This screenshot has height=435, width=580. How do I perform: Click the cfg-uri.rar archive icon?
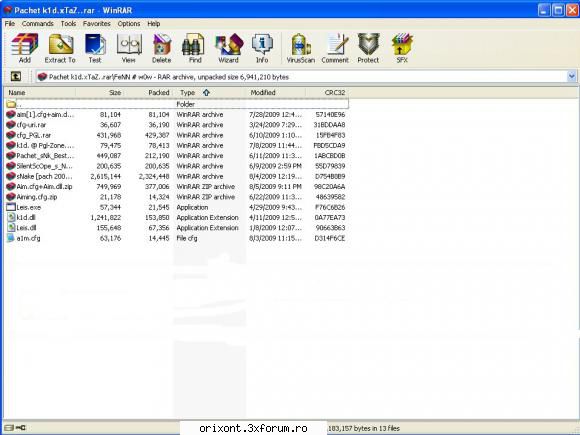11,125
